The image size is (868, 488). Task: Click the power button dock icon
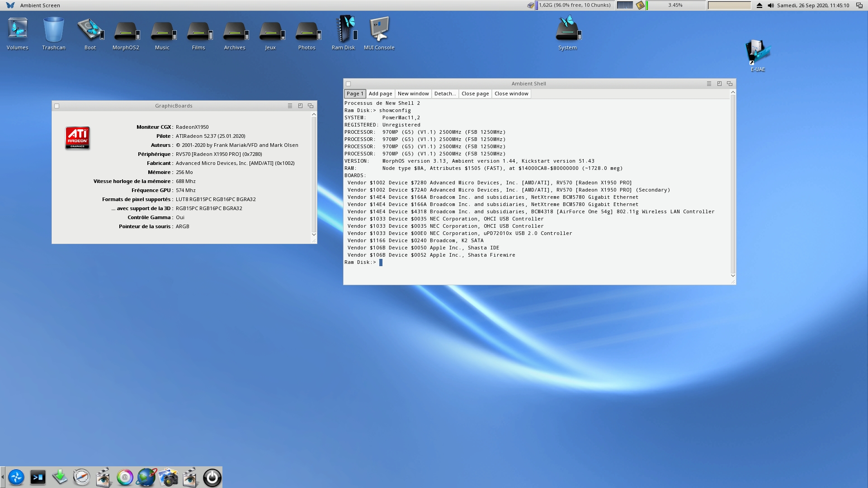pos(212,477)
